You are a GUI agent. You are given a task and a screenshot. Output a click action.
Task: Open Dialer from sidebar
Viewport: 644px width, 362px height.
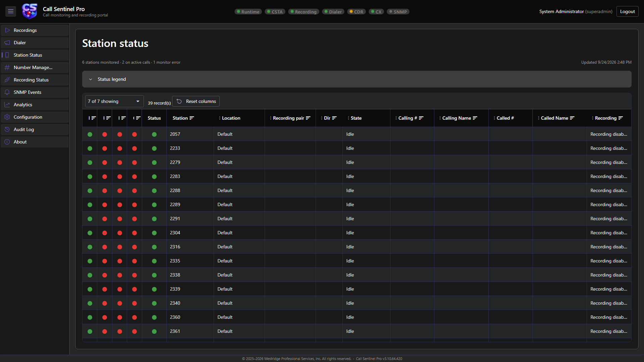click(x=35, y=43)
